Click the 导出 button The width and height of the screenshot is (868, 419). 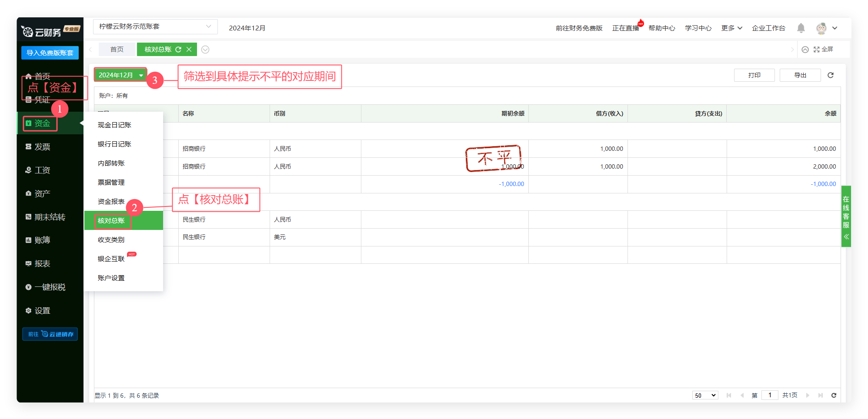(800, 75)
